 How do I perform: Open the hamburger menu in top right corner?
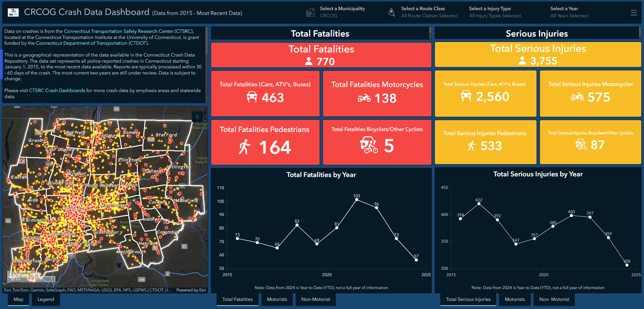point(633,13)
